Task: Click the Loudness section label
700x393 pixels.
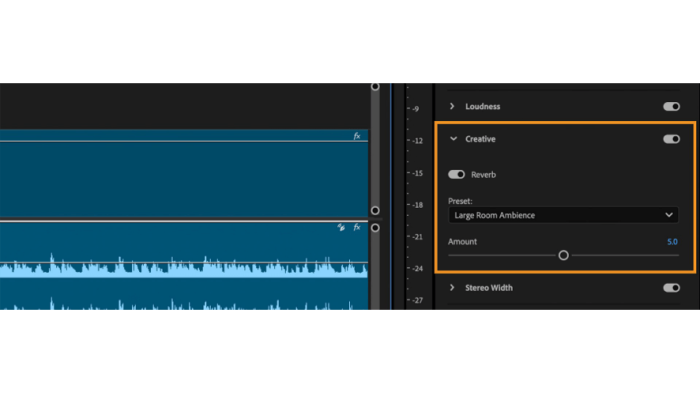Action: [483, 106]
